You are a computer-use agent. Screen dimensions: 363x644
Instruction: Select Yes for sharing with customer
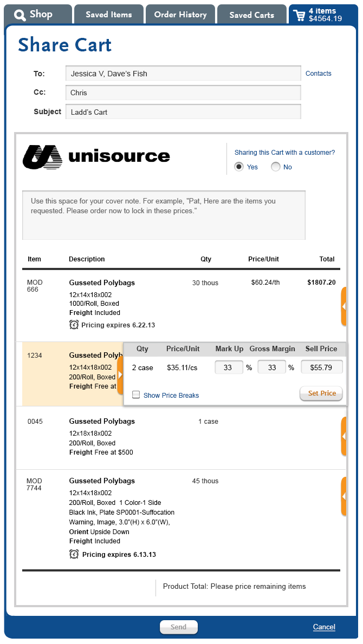click(x=239, y=167)
